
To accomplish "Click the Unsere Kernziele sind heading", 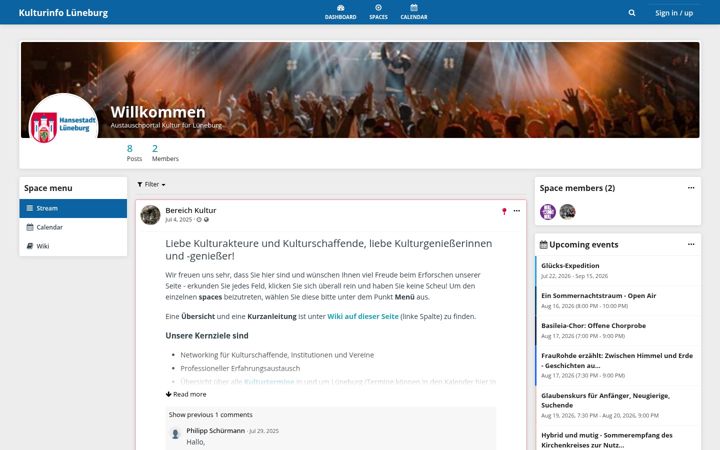I will coord(207,335).
